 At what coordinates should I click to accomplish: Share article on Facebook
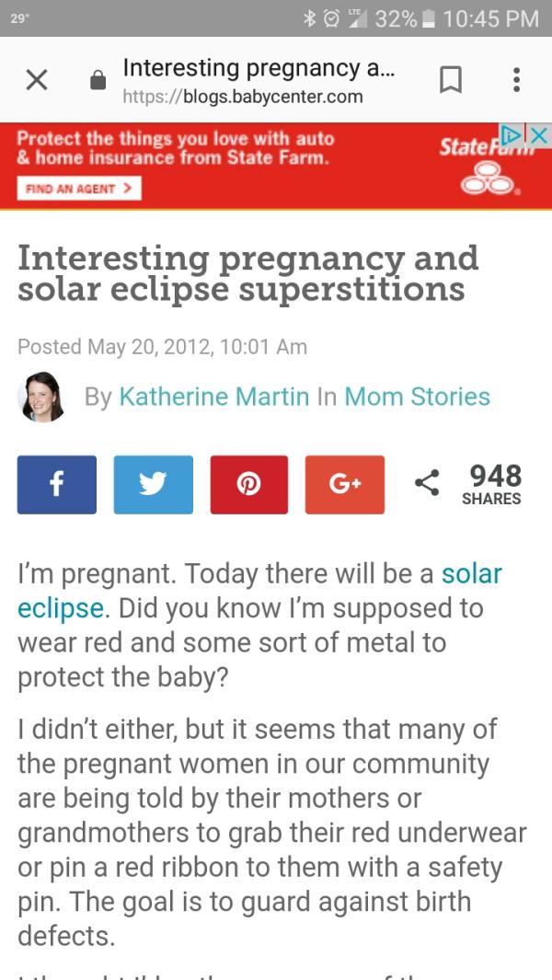tap(57, 484)
